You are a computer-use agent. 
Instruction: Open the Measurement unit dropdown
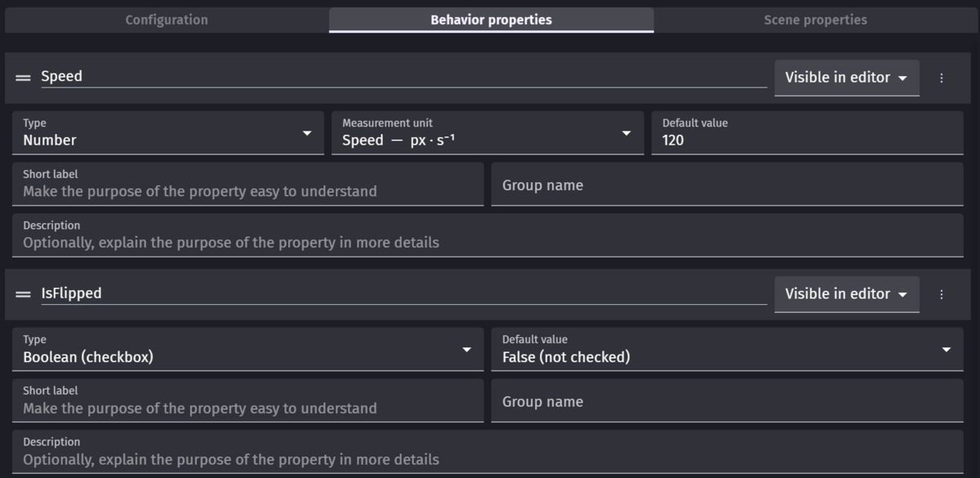pyautogui.click(x=488, y=133)
